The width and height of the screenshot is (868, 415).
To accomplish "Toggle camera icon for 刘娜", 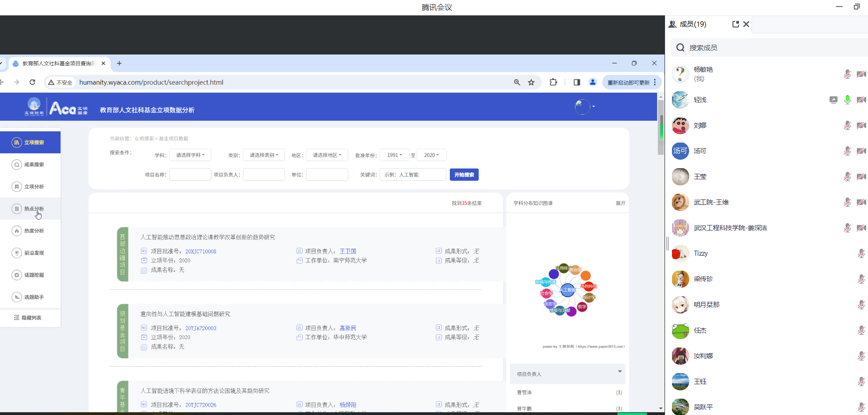I will pyautogui.click(x=861, y=125).
